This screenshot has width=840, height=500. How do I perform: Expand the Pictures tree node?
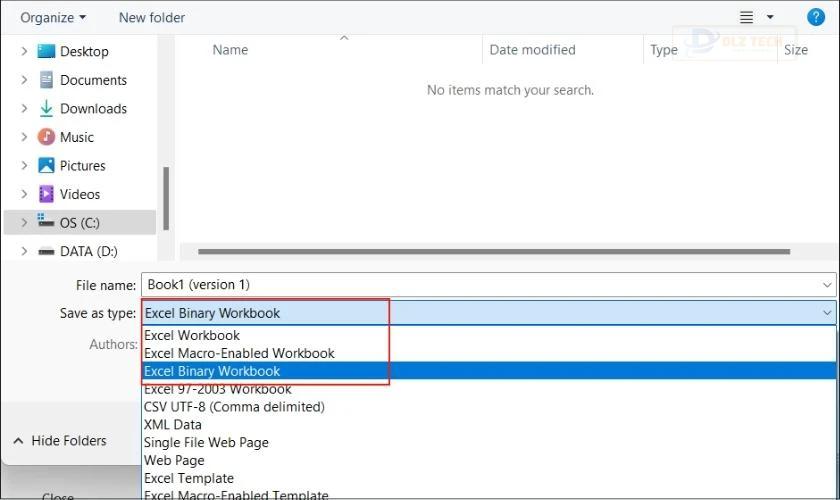tap(24, 165)
